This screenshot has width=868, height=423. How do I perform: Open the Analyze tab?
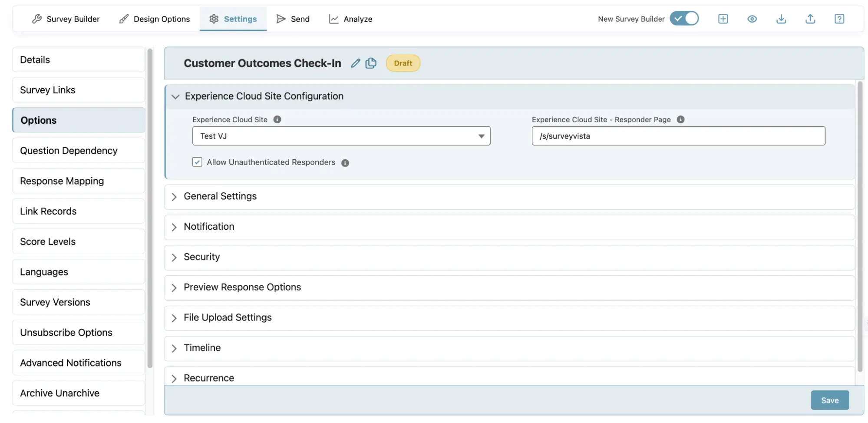tap(350, 19)
